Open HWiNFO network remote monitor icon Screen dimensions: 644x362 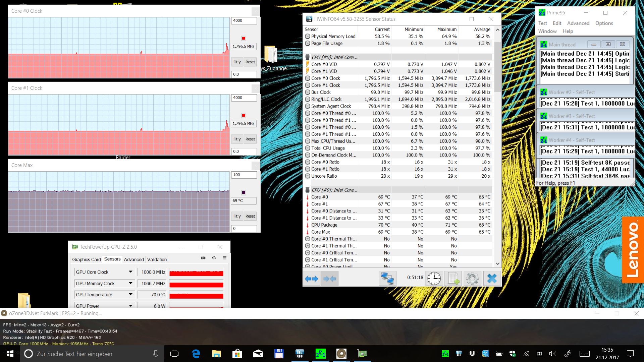[x=387, y=279]
